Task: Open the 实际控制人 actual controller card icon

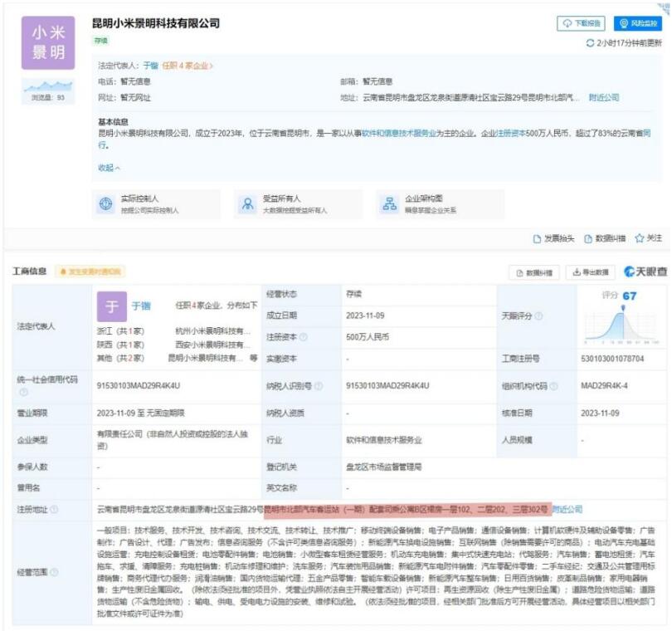Action: tap(106, 204)
